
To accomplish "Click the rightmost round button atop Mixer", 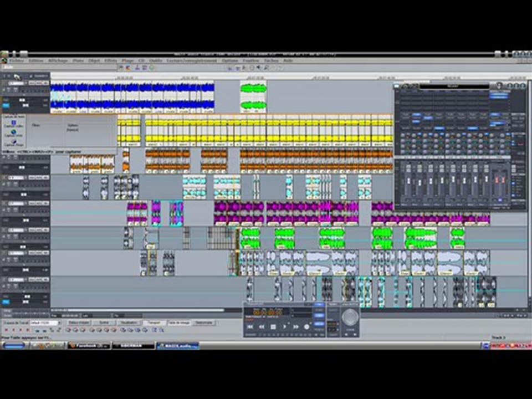I will click(523, 86).
